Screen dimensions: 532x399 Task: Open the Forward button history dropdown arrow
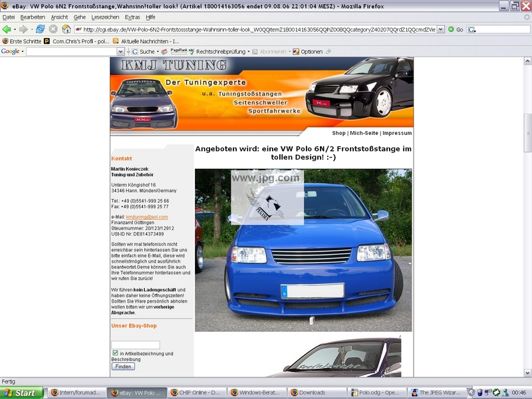(x=31, y=29)
